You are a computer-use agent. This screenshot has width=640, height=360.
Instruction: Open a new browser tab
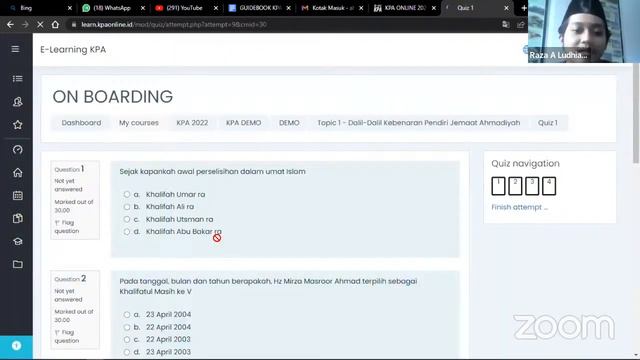pyautogui.click(x=524, y=8)
